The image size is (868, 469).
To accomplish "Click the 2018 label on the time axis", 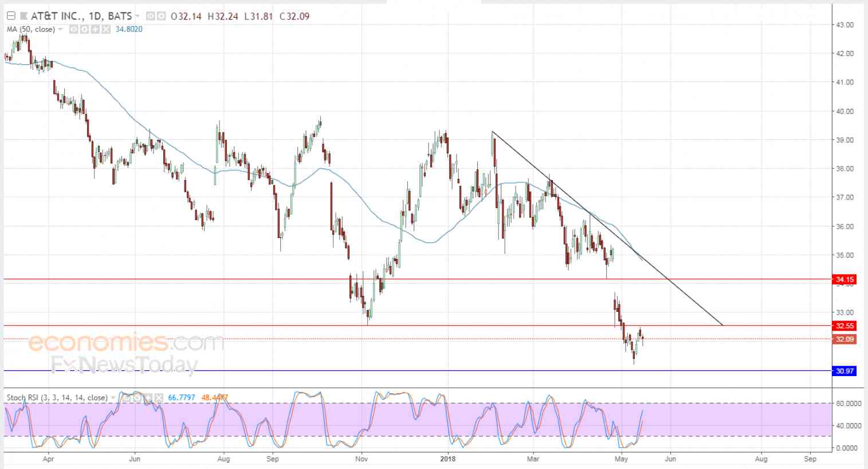I will [x=448, y=459].
